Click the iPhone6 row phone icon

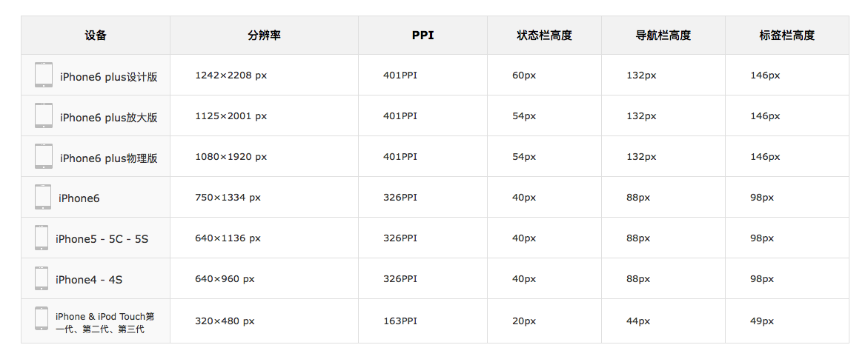43,197
